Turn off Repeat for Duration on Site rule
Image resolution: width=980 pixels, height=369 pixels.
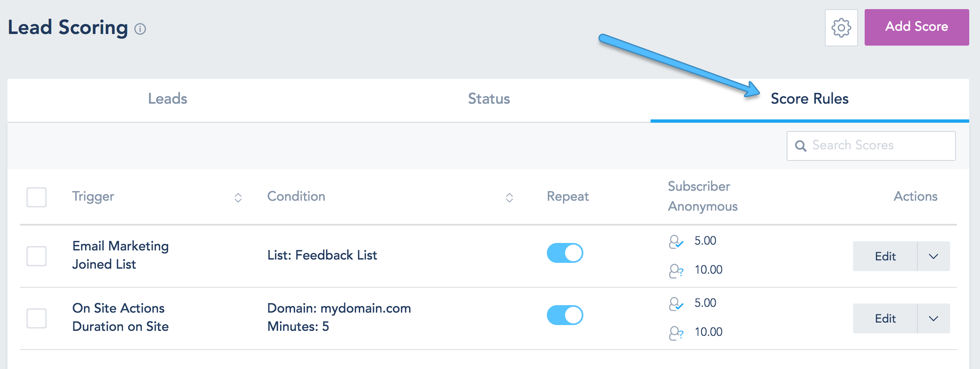pyautogui.click(x=565, y=315)
